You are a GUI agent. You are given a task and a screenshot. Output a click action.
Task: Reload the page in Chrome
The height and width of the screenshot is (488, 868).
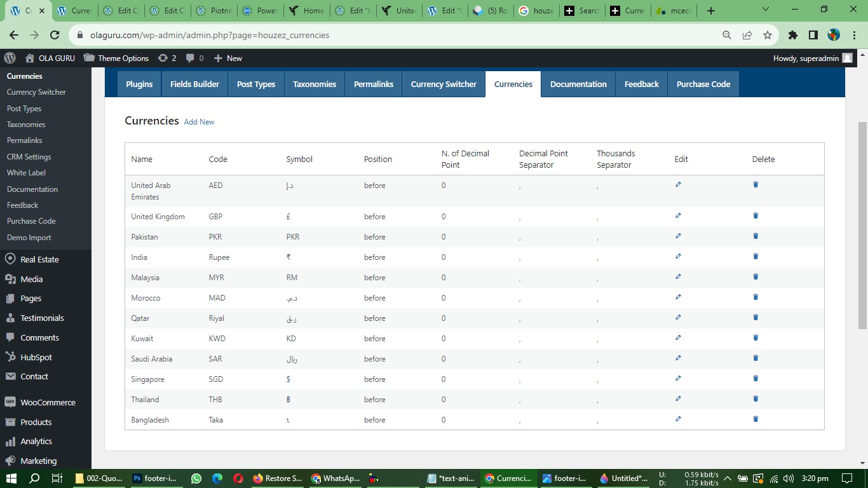[x=55, y=35]
